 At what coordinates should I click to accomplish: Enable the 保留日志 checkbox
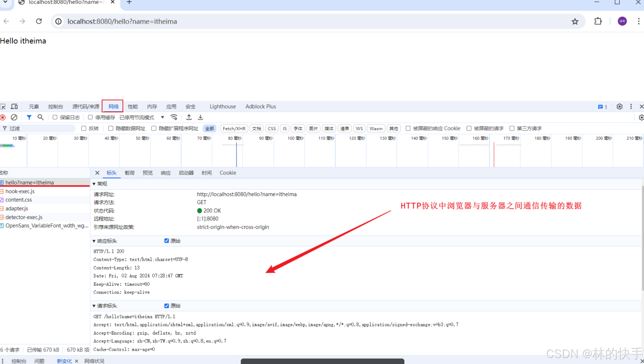point(55,117)
